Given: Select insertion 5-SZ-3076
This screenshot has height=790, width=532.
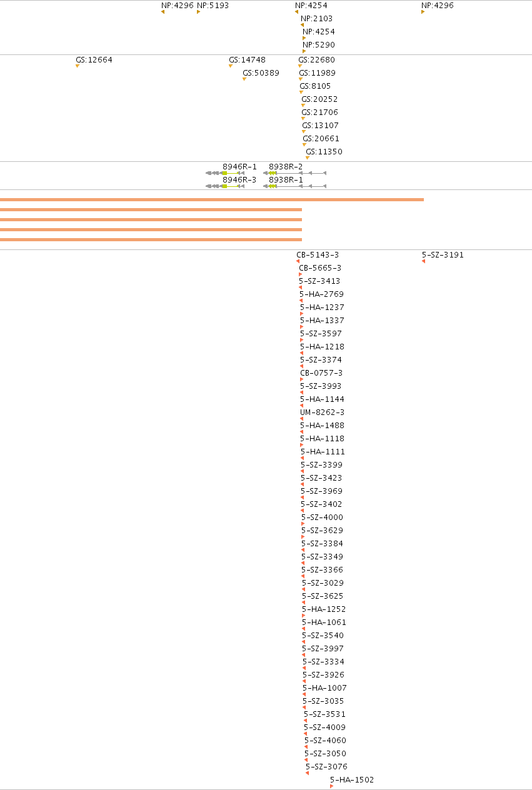Looking at the screenshot, I should coord(326,767).
